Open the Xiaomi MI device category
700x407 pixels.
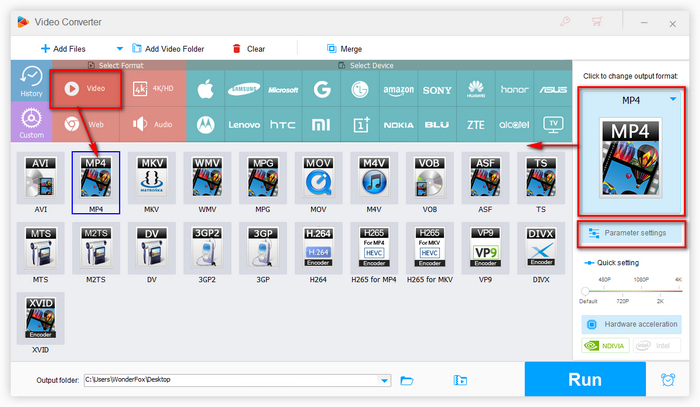pyautogui.click(x=321, y=125)
